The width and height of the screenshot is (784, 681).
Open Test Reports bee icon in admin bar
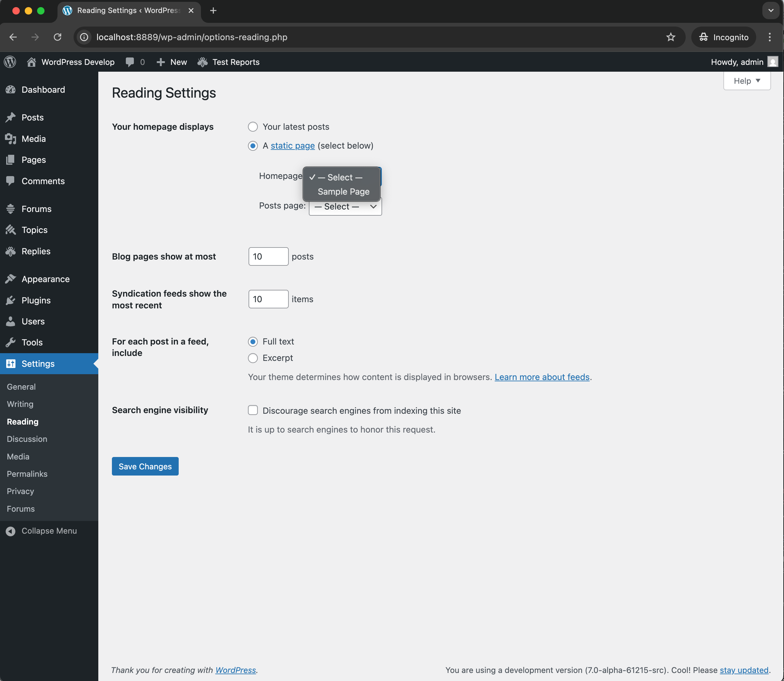(202, 62)
